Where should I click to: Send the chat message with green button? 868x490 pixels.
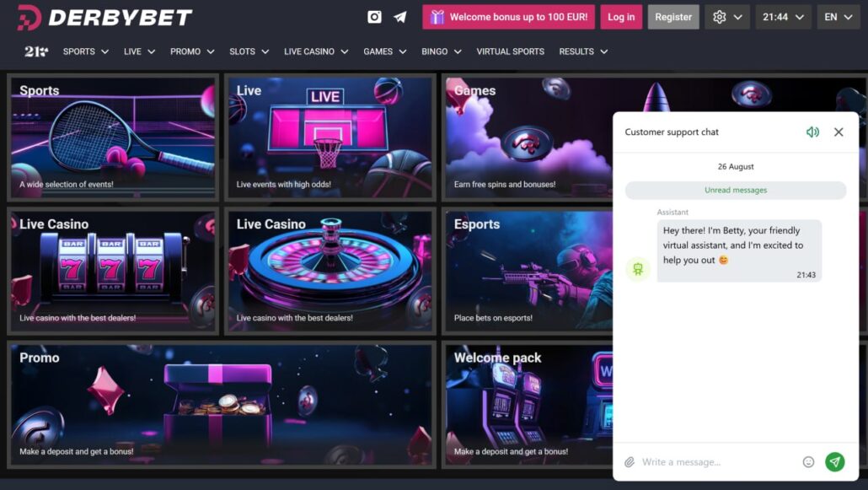[x=835, y=461]
